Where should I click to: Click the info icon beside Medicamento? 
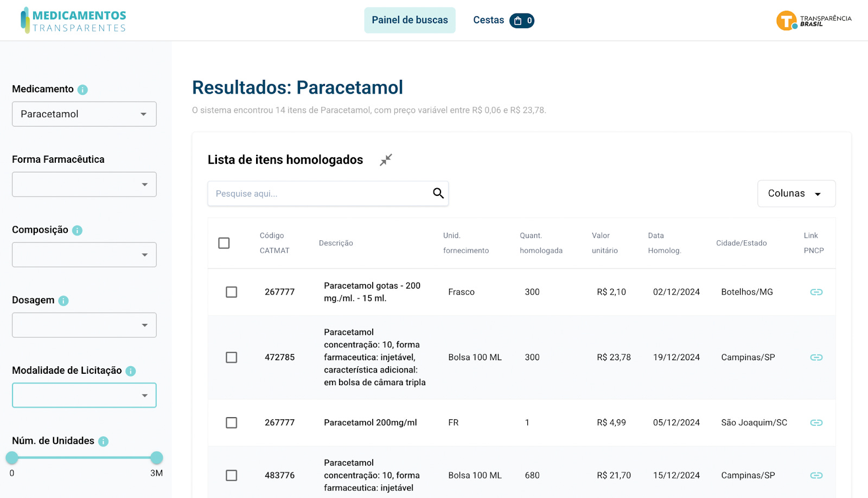tap(82, 90)
